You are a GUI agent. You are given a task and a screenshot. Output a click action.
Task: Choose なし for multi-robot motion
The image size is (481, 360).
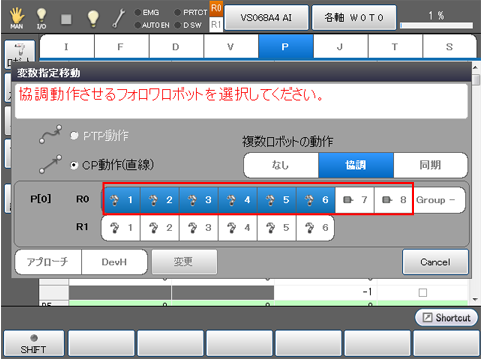click(281, 165)
